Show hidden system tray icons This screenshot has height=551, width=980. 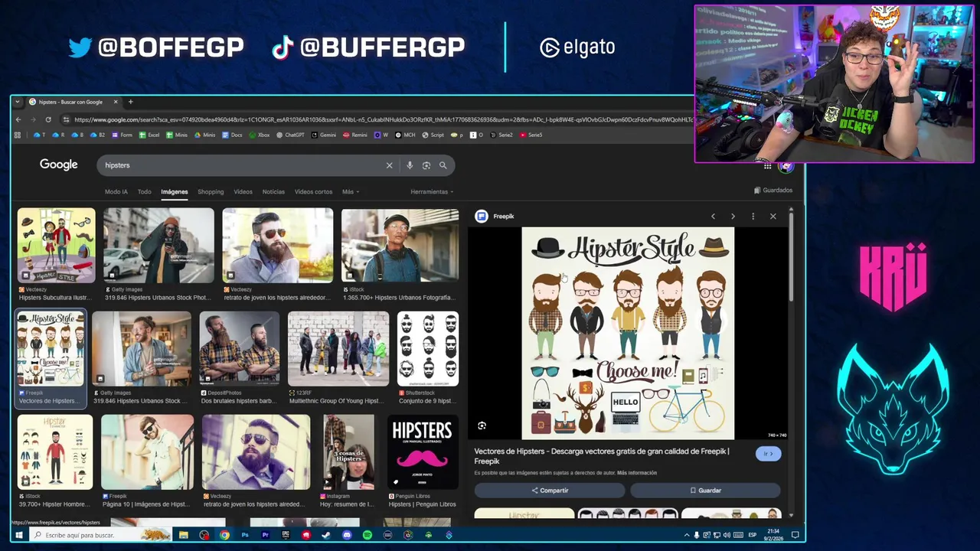(x=685, y=535)
